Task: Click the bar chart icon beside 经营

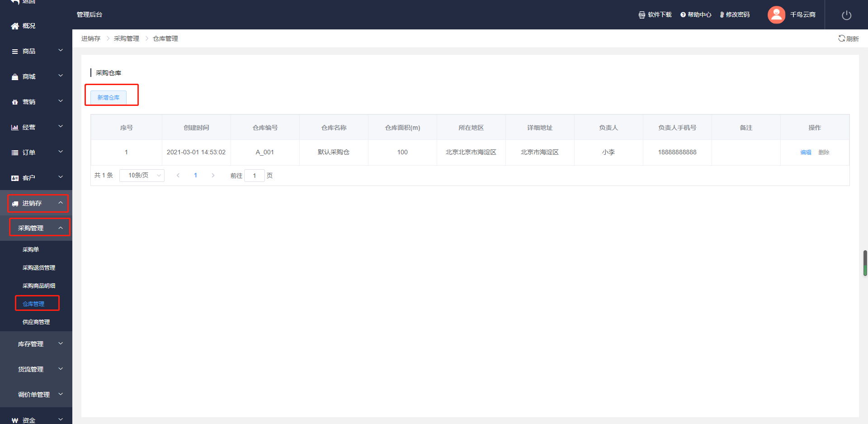Action: (x=15, y=128)
